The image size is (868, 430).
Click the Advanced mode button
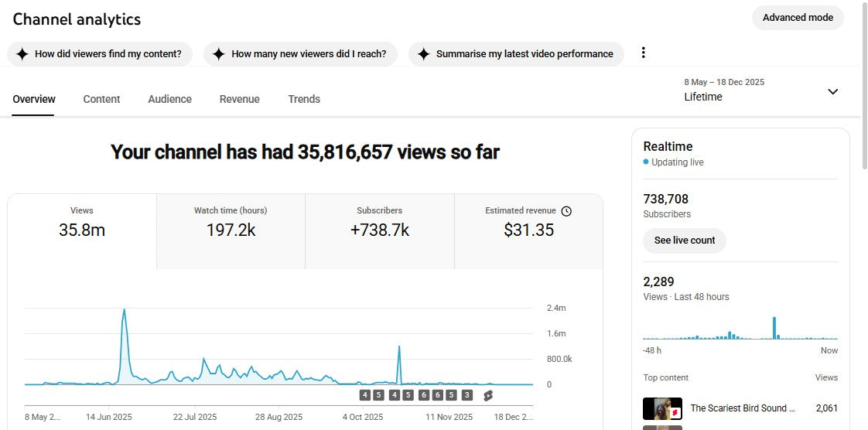click(798, 18)
